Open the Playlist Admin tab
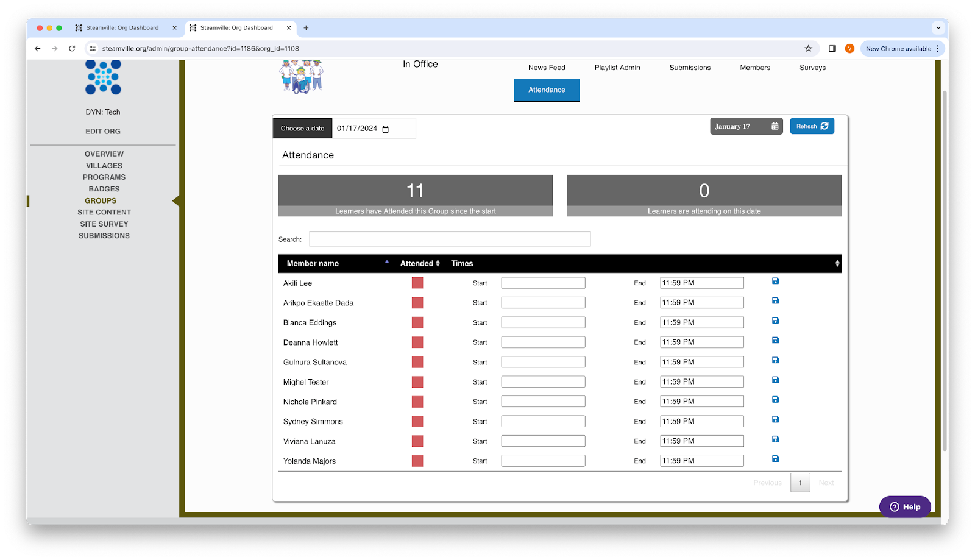Viewport: 975px width, 560px height. pos(617,68)
